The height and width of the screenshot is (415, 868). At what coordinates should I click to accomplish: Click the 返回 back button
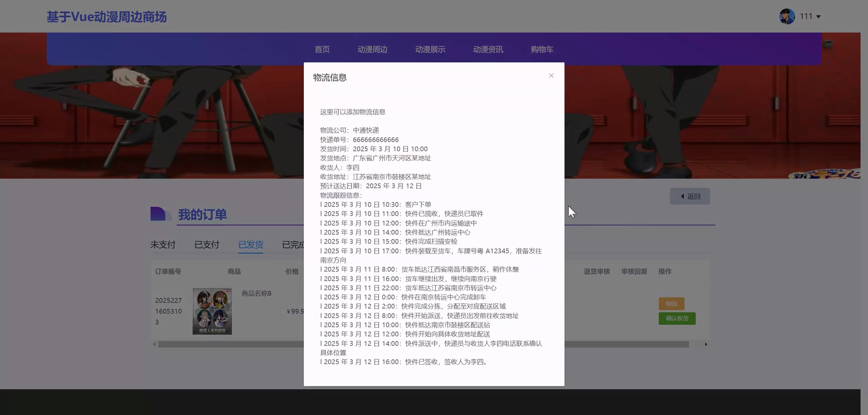coord(690,196)
